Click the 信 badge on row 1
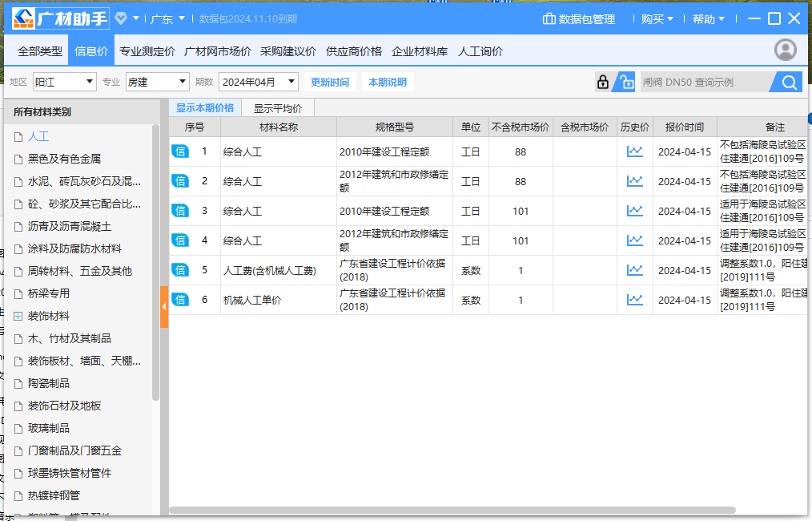This screenshot has width=812, height=521. [x=180, y=151]
